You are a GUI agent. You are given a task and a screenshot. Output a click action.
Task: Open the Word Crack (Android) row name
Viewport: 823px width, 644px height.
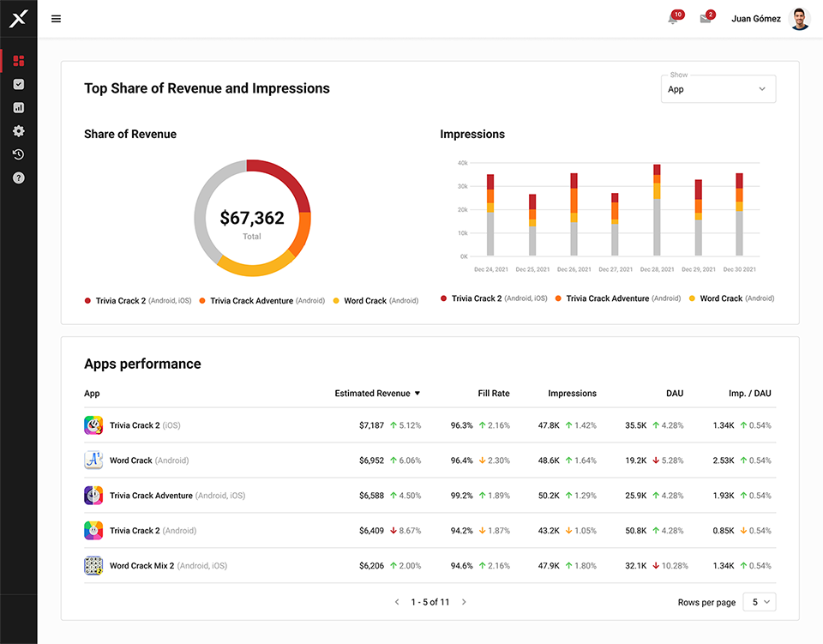[149, 460]
